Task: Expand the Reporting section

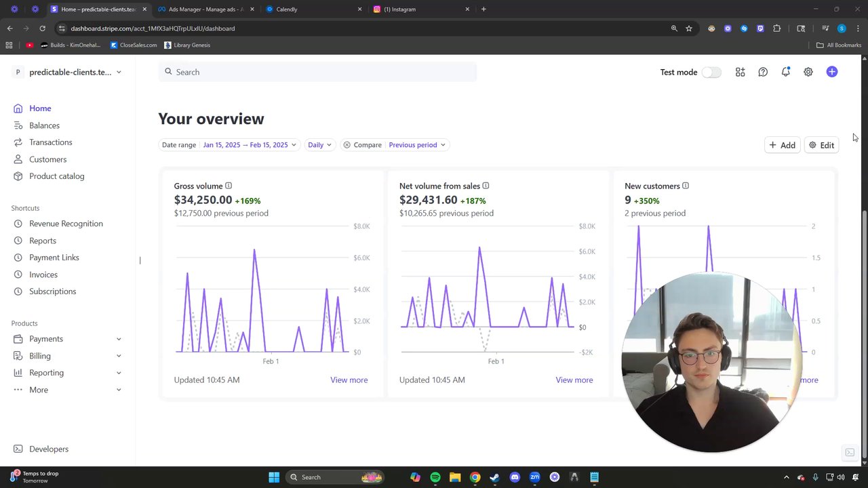Action: click(66, 373)
